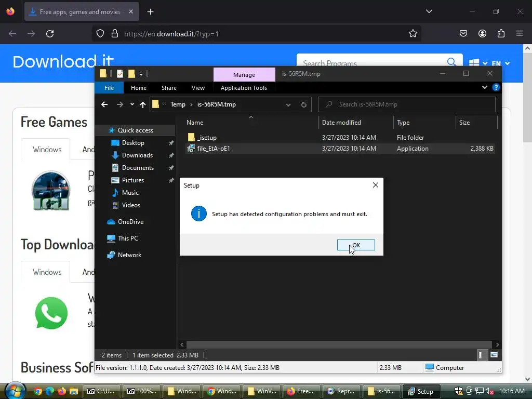Refresh the is-56R5M.tmp folder view
This screenshot has height=399, width=532.
[303, 104]
